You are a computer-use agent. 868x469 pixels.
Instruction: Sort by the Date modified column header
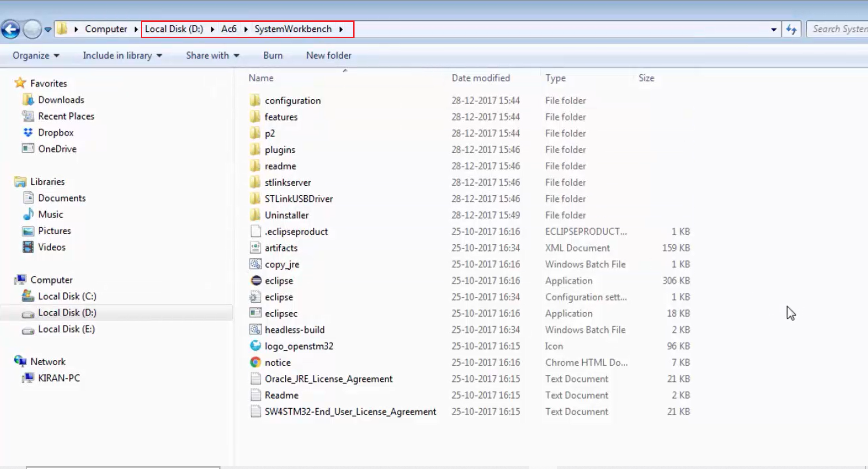(481, 78)
